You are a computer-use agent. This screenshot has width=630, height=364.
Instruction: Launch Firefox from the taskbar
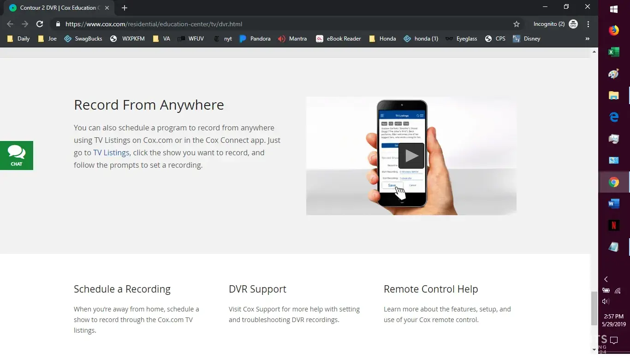click(x=613, y=31)
